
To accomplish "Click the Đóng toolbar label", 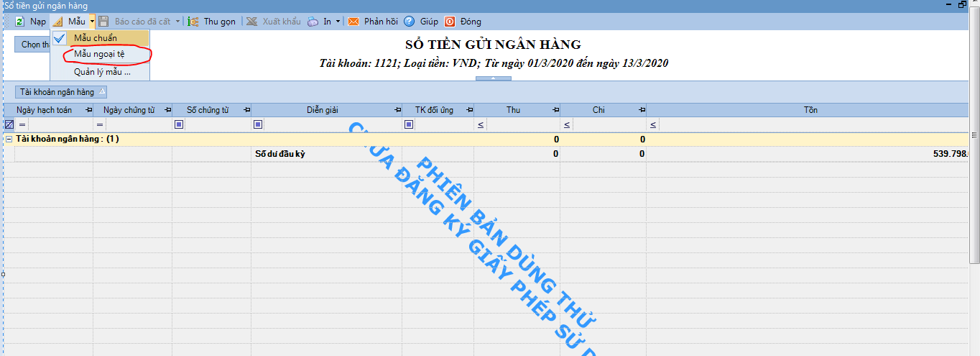I will click(471, 22).
